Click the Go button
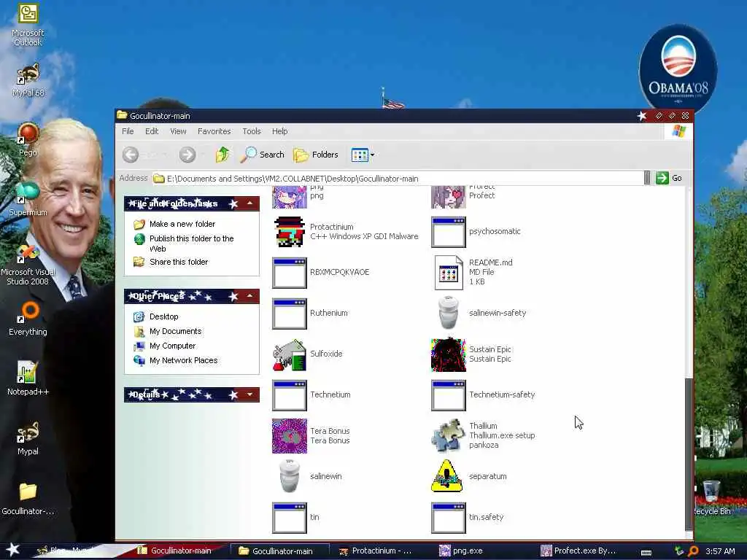 pyautogui.click(x=669, y=178)
